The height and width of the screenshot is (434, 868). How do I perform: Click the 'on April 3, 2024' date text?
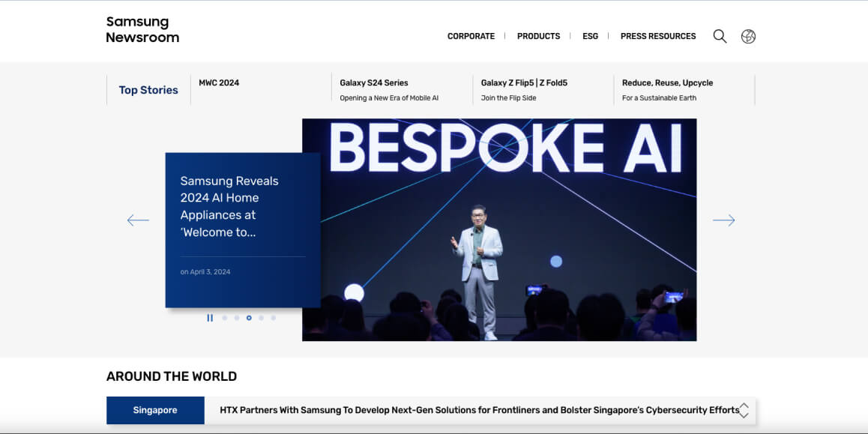click(205, 272)
